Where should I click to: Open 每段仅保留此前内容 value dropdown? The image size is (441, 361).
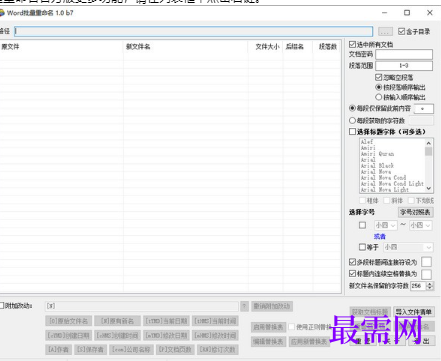pos(423,109)
